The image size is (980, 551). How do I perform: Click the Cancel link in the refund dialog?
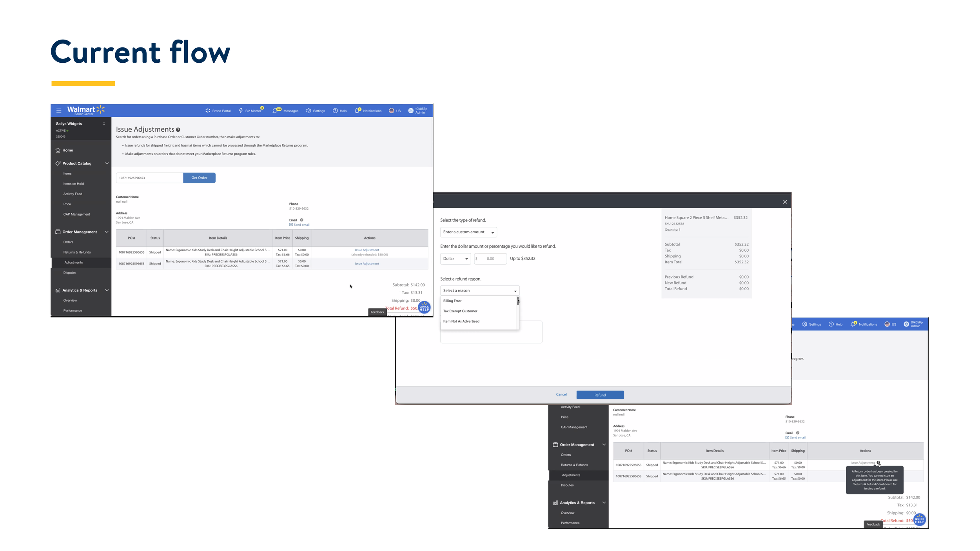click(x=561, y=395)
